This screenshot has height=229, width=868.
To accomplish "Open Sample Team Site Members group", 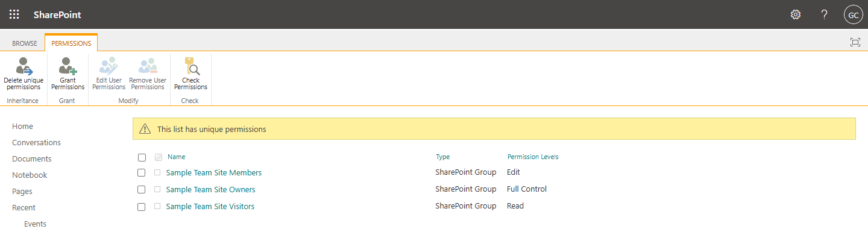I will pyautogui.click(x=214, y=172).
